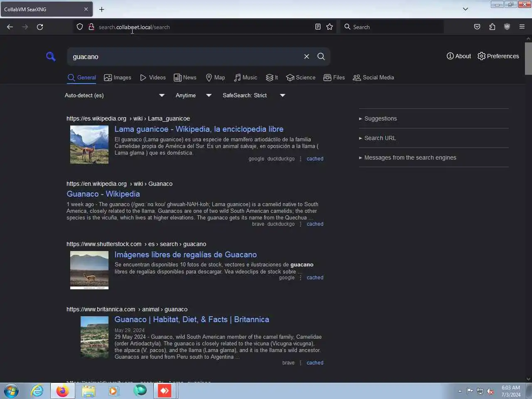Show hidden system tray icons
This screenshot has width=532, height=399.
coord(460,391)
